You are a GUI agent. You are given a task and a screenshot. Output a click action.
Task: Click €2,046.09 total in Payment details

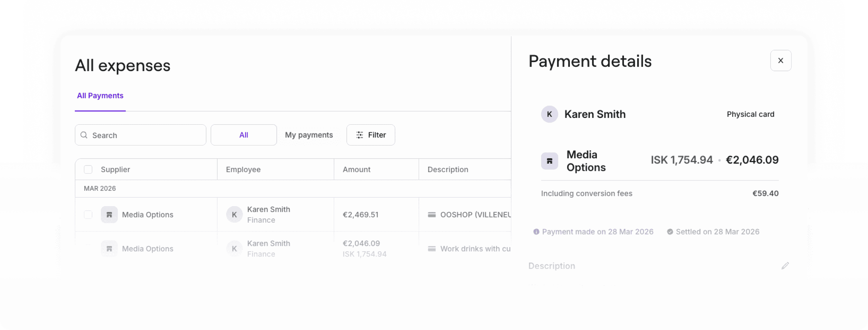click(752, 160)
